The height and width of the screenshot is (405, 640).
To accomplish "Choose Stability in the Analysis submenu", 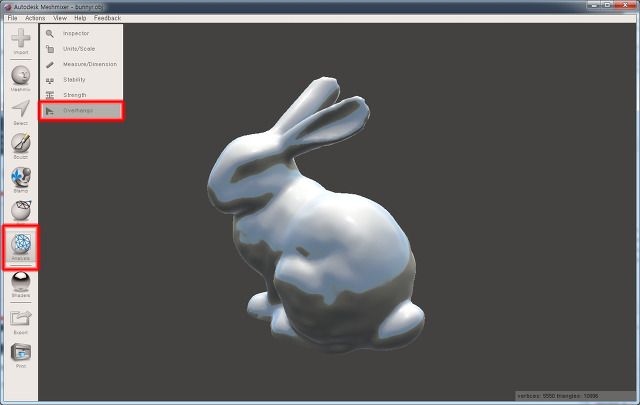I will 81,80.
